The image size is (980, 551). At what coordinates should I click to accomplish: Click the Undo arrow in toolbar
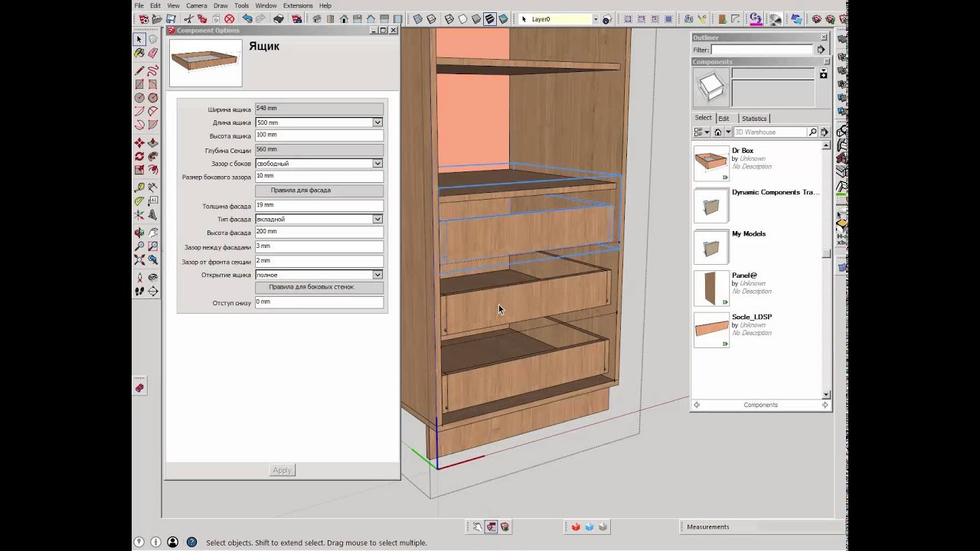(x=247, y=19)
